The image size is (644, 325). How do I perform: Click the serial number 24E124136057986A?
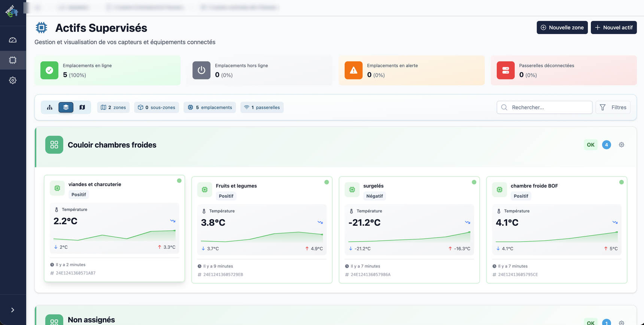pos(371,275)
